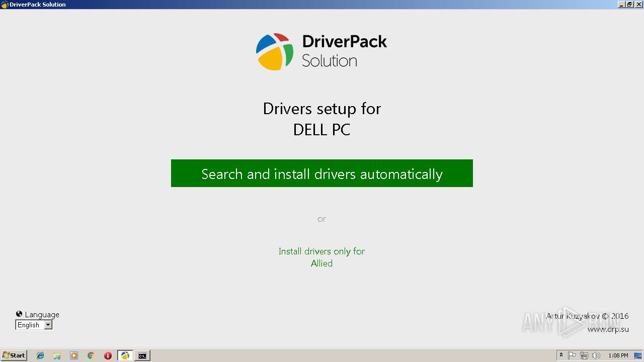The image size is (644, 362).
Task: Minimize the DriverPack Solution window
Action: pos(621,4)
